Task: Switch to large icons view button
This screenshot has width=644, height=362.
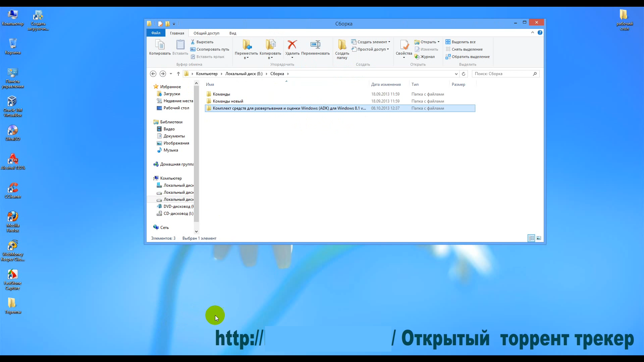Action: [x=539, y=238]
